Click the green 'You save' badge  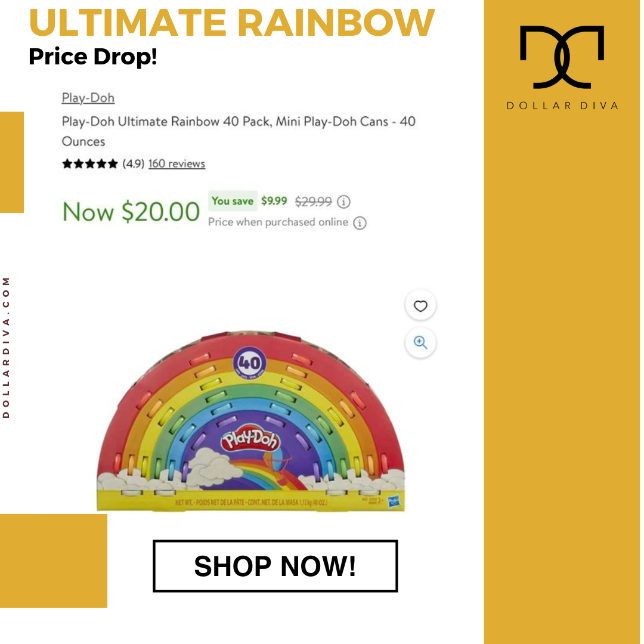233,201
